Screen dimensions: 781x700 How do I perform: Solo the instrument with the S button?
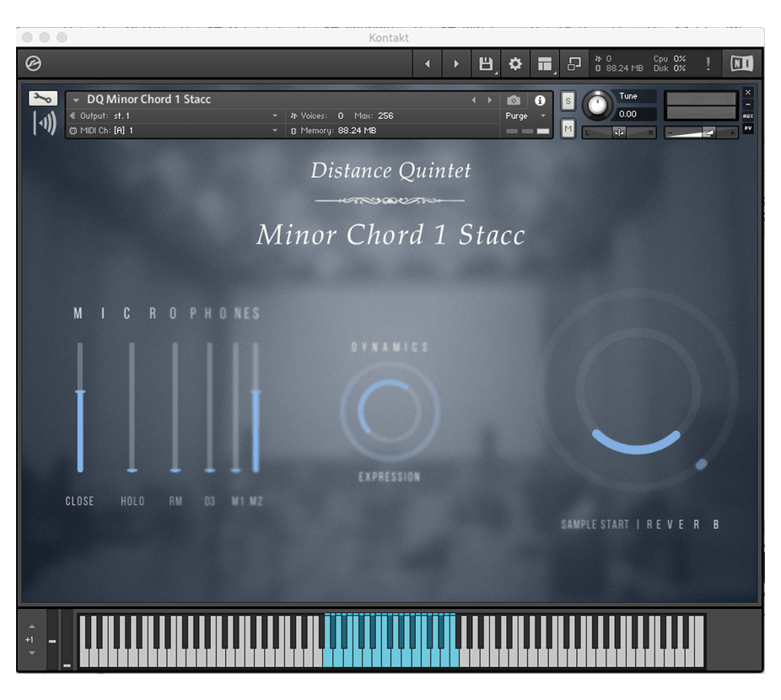(568, 100)
